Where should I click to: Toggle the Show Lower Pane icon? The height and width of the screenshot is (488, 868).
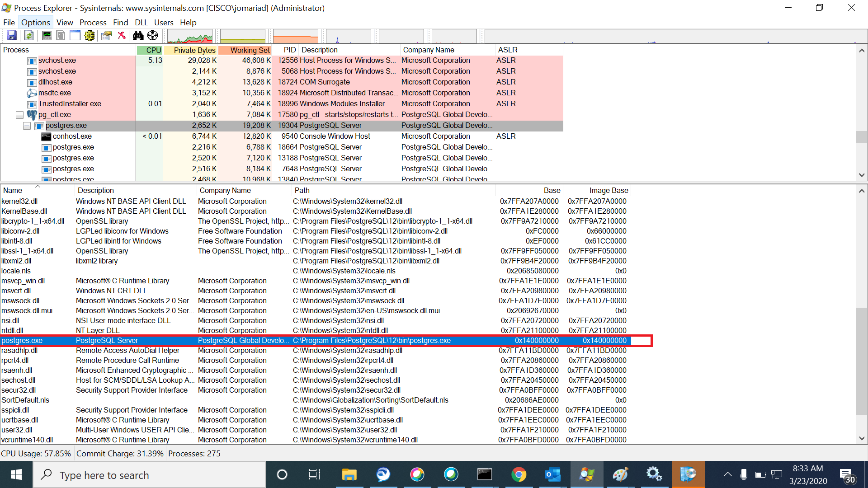[x=75, y=35]
